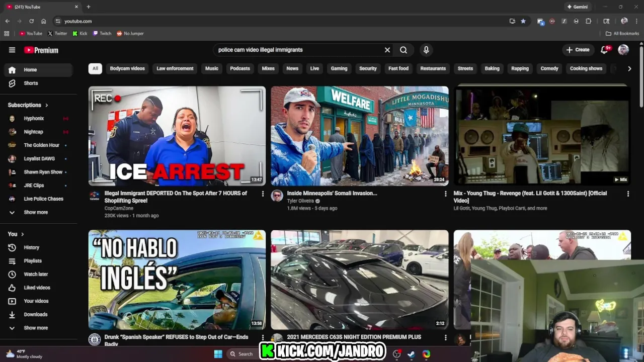Show more filter chips with right arrow
Viewport: 644px width, 362px height.
[629, 68]
